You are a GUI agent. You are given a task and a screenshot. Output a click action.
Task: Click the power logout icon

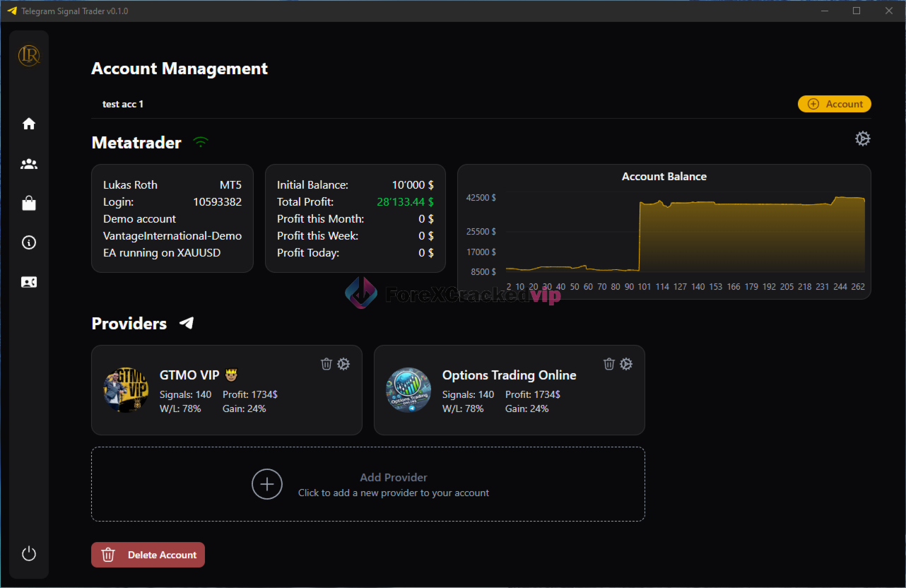pyautogui.click(x=29, y=553)
